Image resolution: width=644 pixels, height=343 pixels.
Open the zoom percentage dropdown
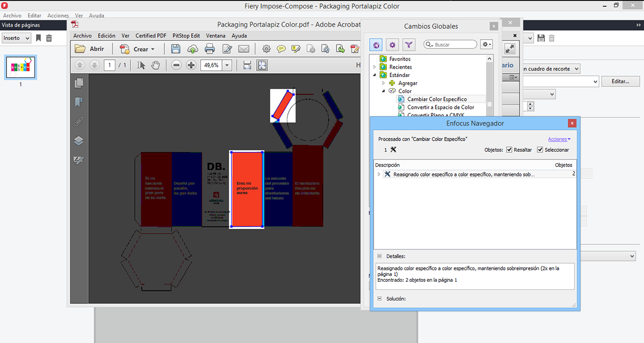227,65
